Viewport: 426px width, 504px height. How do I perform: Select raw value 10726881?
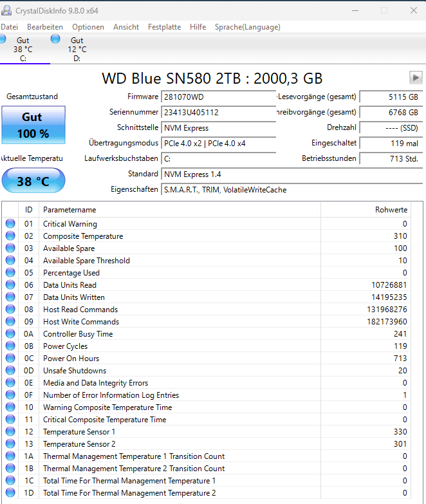(x=389, y=285)
